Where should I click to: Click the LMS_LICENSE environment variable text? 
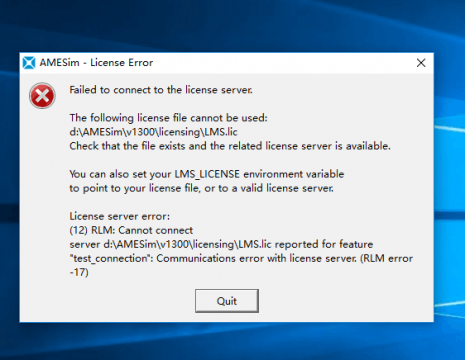[207, 174]
